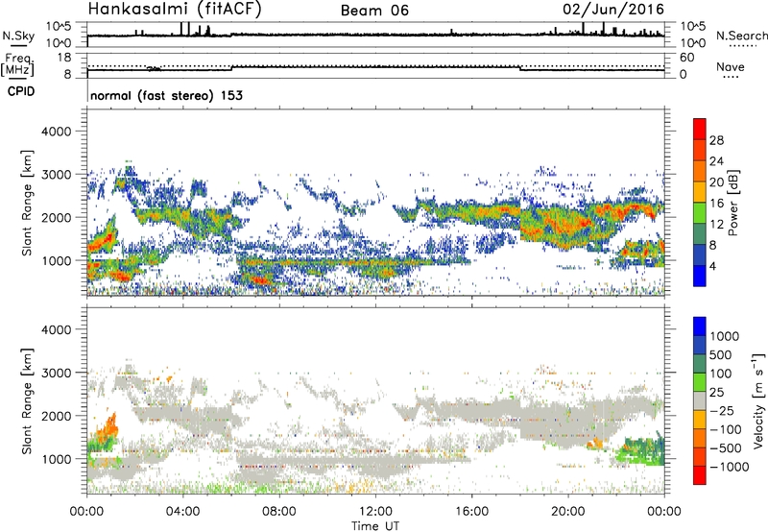Click '1000' on velocity panel range axis

click(57, 459)
